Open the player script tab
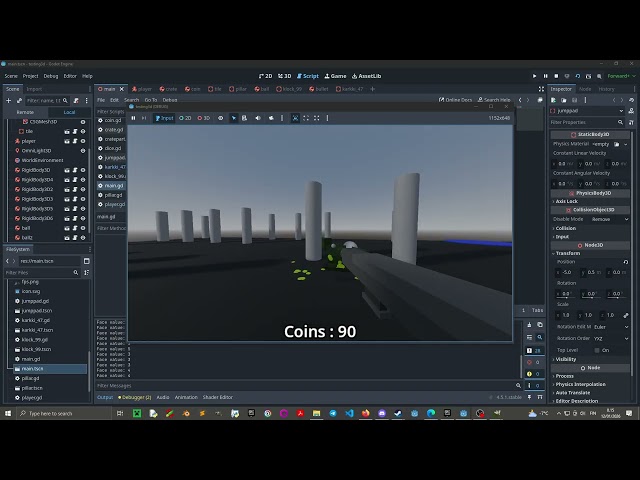 coord(142,89)
